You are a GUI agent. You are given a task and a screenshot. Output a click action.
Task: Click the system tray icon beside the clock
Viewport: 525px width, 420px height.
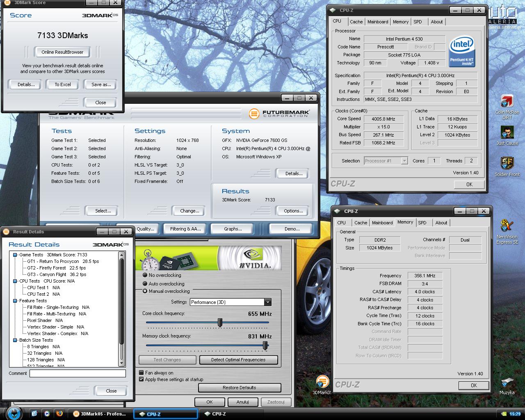pyautogui.click(x=504, y=414)
